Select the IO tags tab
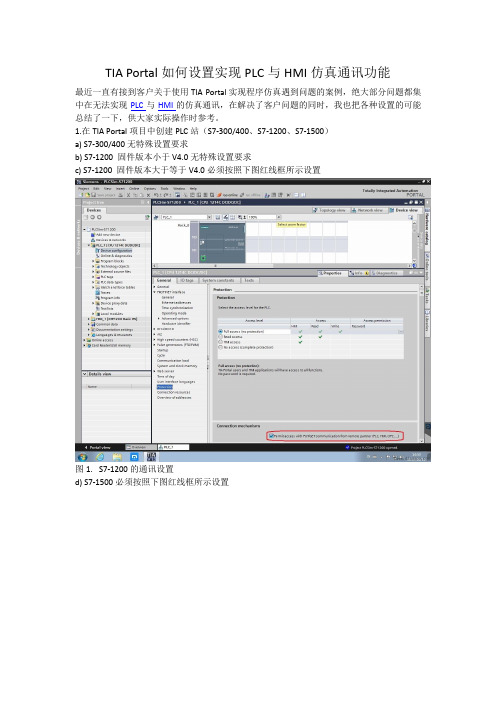Viewport: 496px width, 702px height. (187, 280)
